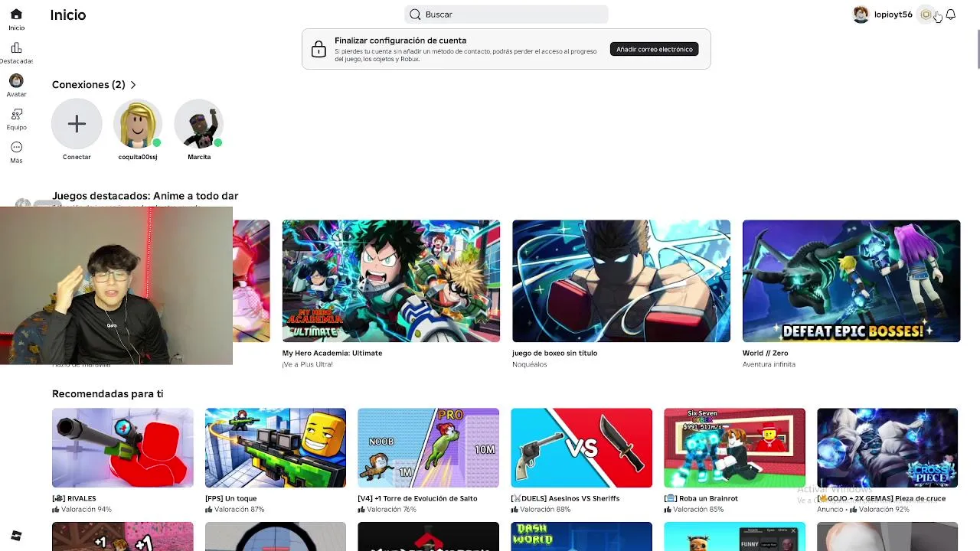This screenshot has width=980, height=551.
Task: Click the juego de boxeo sin título text
Action: (554, 353)
